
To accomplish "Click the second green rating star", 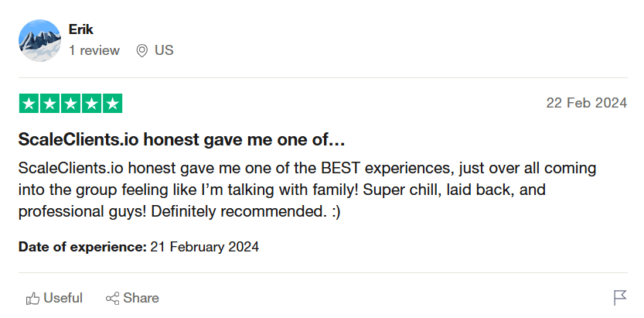I will coord(50,103).
